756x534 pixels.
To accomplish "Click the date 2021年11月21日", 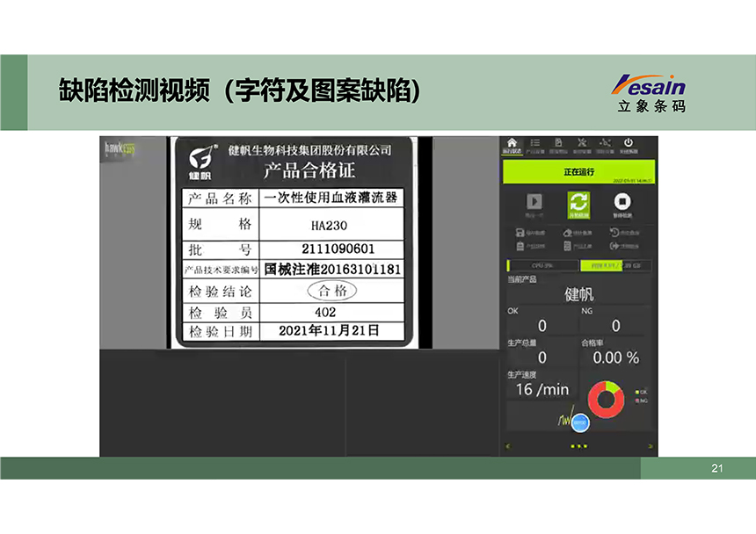I will (x=329, y=330).
